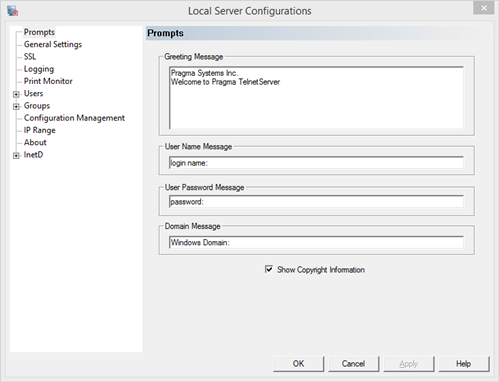
Task: Click inside the Greeting Message box
Action: (316, 98)
